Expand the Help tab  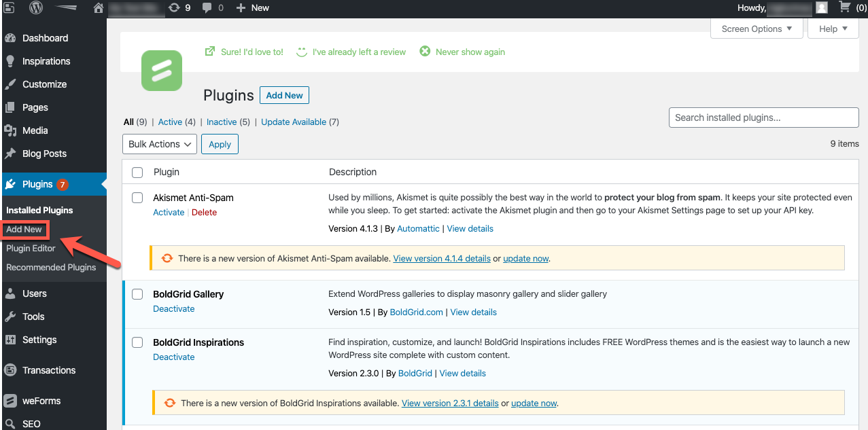833,29
